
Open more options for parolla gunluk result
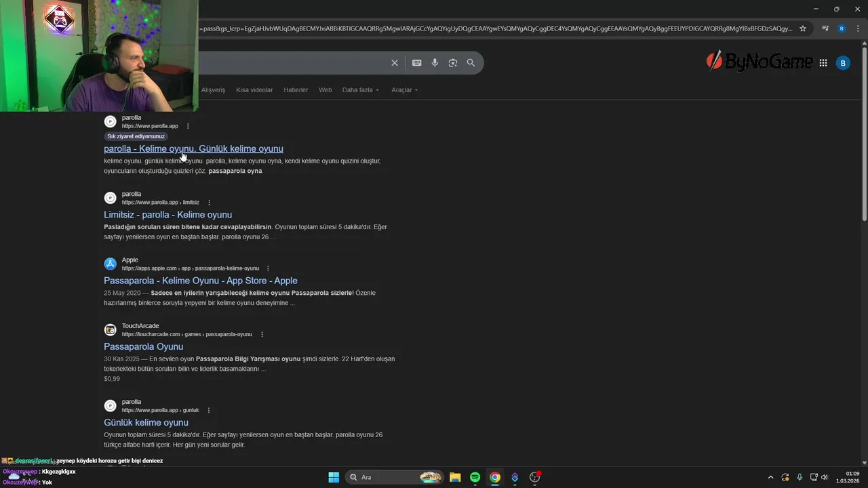(x=208, y=410)
